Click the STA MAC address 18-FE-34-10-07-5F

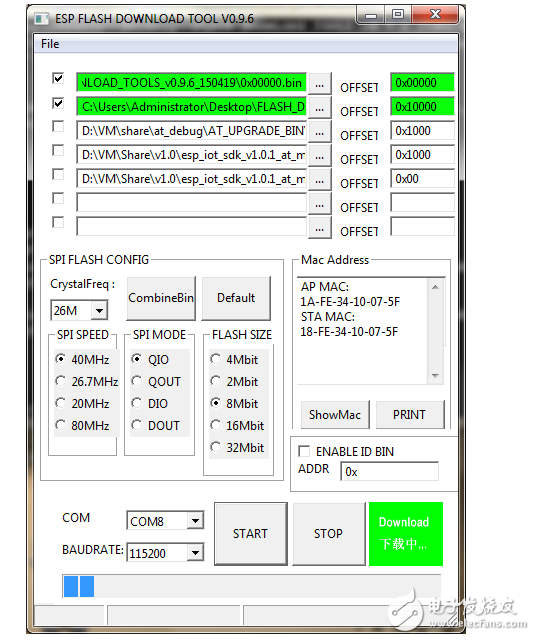tap(349, 331)
